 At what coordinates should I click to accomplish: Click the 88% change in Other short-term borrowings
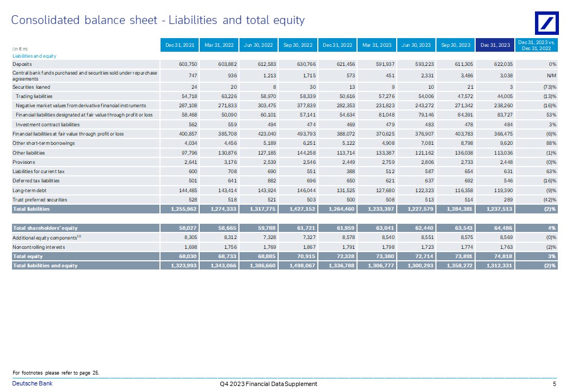(x=552, y=143)
